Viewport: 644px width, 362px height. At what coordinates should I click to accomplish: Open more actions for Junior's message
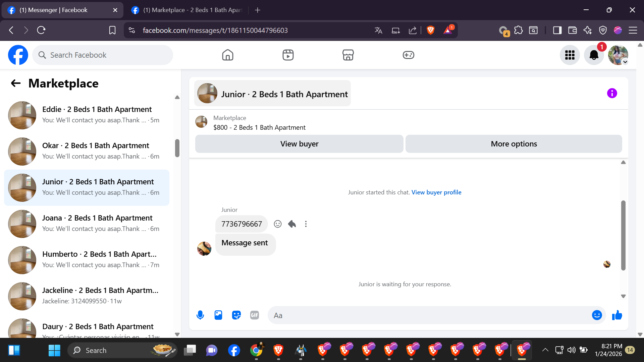click(x=306, y=224)
